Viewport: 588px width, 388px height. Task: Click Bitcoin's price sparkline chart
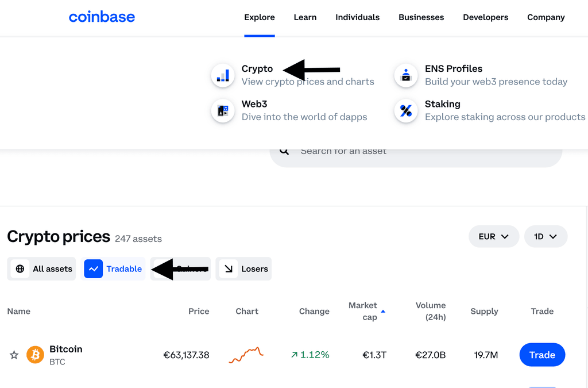pos(246,355)
